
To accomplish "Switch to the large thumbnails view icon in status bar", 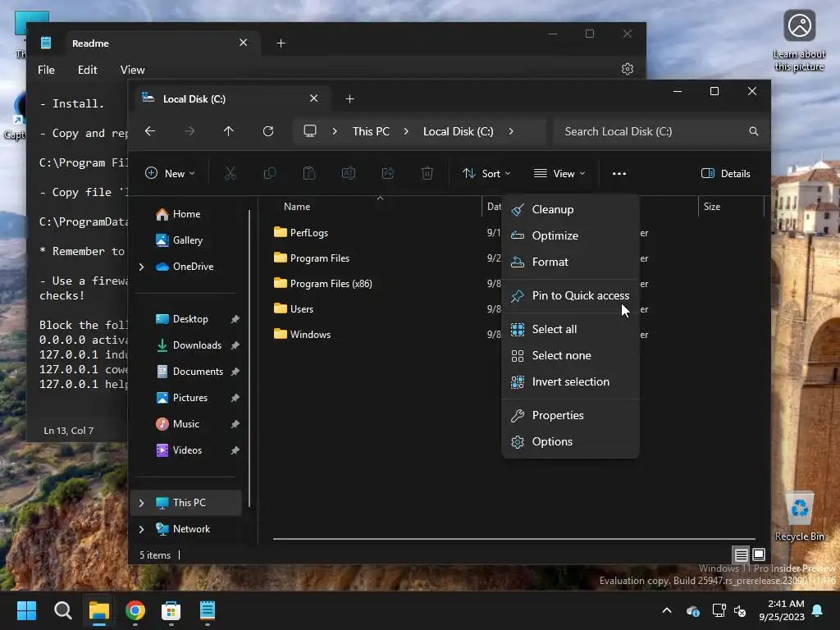I will 759,555.
